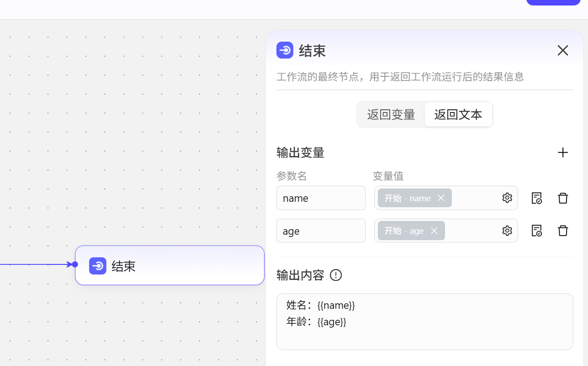Click the document-check icon in the name row
588x366 pixels.
tap(536, 198)
